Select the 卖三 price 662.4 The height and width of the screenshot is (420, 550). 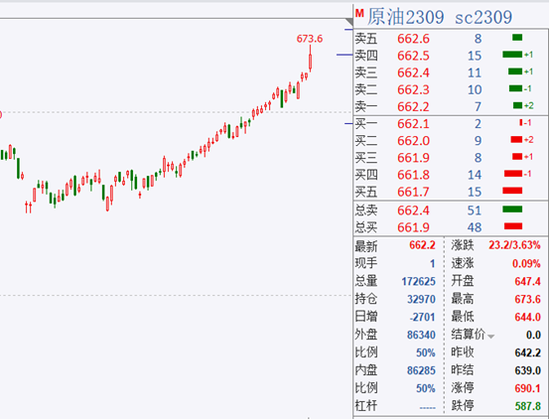coord(413,73)
